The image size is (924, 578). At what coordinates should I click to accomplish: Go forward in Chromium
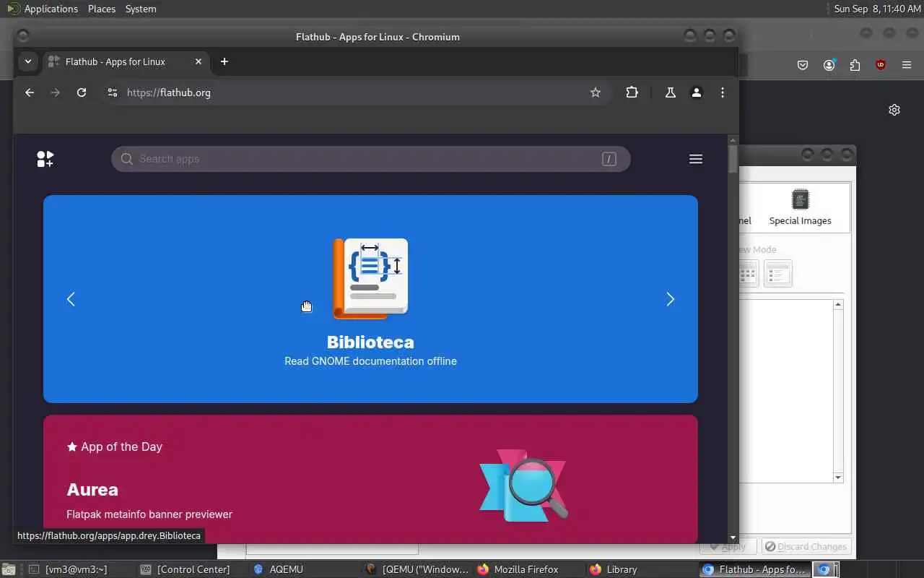pos(56,92)
